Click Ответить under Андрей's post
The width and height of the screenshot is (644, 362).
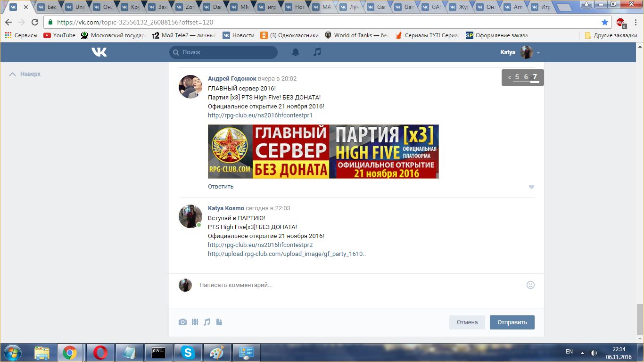tap(221, 187)
